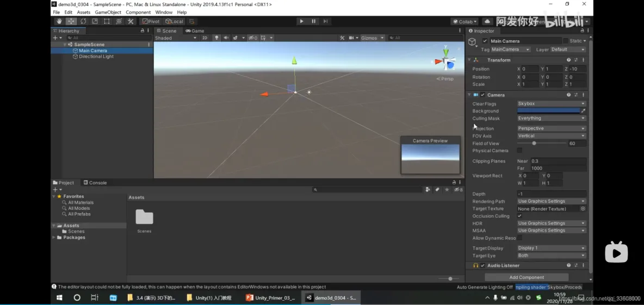This screenshot has height=305, width=644.
Task: Lock the Hierarchy panel
Action: [x=143, y=31]
